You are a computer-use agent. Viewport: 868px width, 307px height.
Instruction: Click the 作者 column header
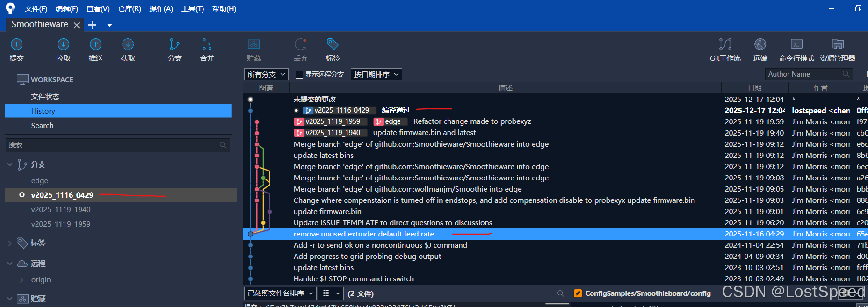820,87
